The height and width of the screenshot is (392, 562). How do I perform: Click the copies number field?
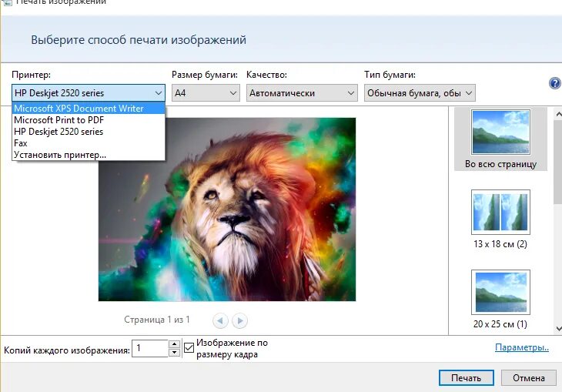point(150,348)
